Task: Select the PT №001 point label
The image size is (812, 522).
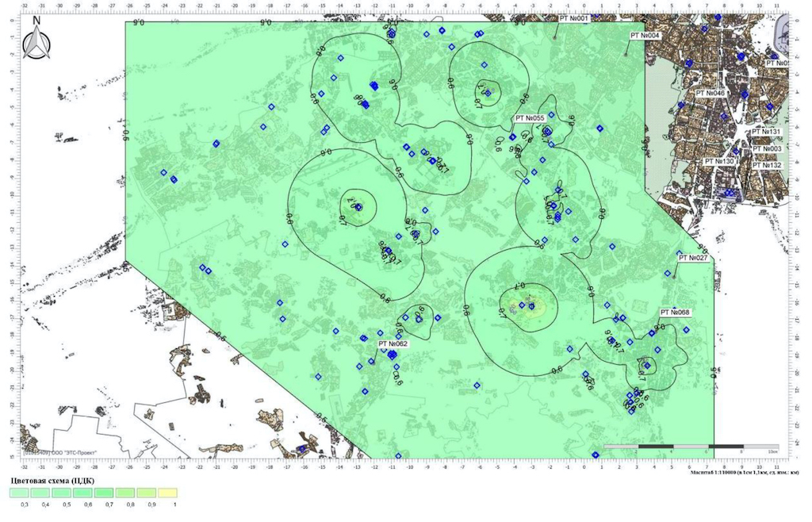Action: click(574, 18)
